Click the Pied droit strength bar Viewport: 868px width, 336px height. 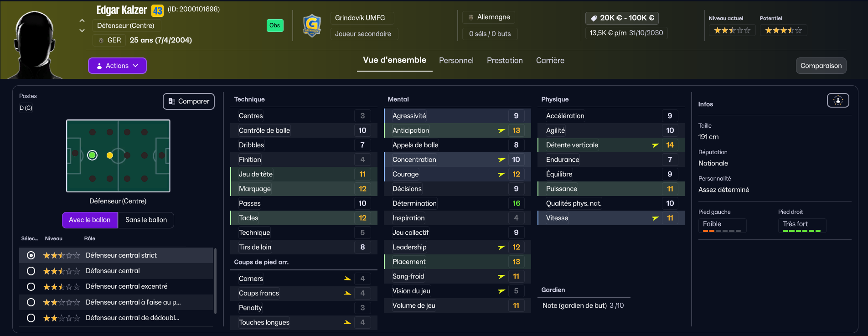coord(801,231)
